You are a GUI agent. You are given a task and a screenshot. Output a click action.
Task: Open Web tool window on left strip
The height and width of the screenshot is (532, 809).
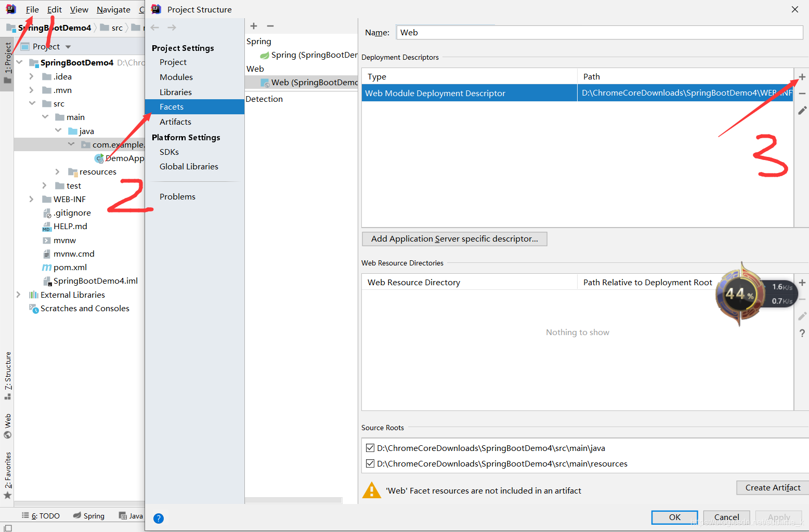pos(7,427)
